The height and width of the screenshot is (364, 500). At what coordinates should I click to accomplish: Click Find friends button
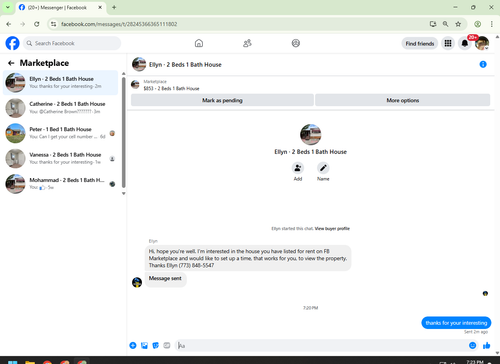point(420,43)
